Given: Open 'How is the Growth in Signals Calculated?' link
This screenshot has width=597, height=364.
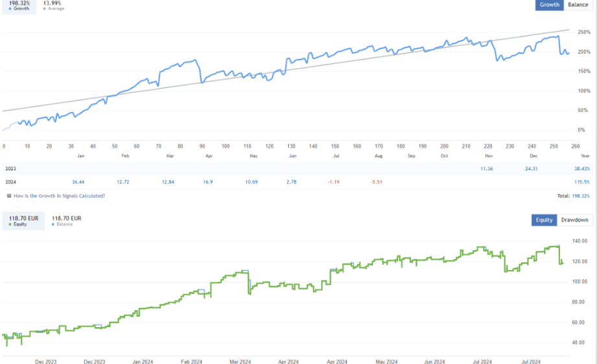Looking at the screenshot, I should (x=59, y=196).
